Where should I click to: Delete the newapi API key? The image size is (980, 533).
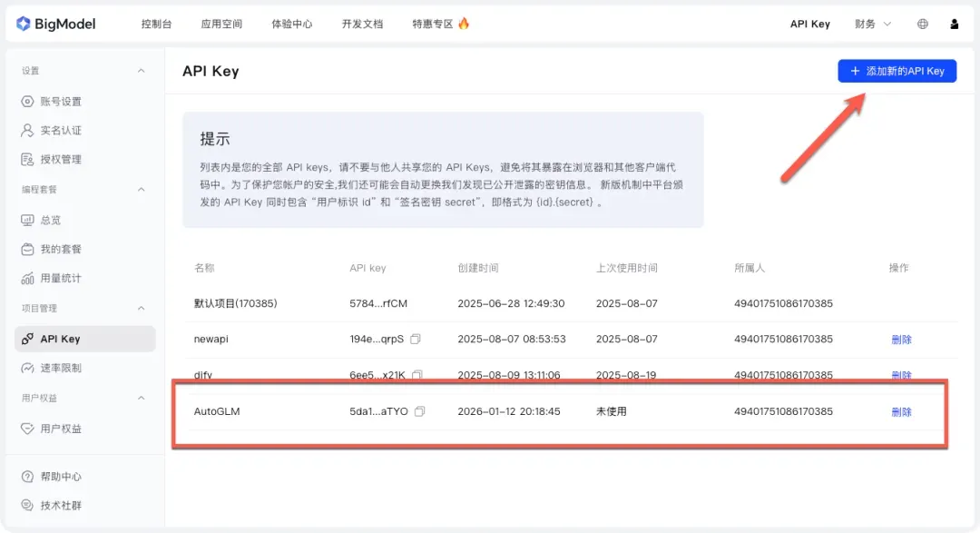coord(901,339)
